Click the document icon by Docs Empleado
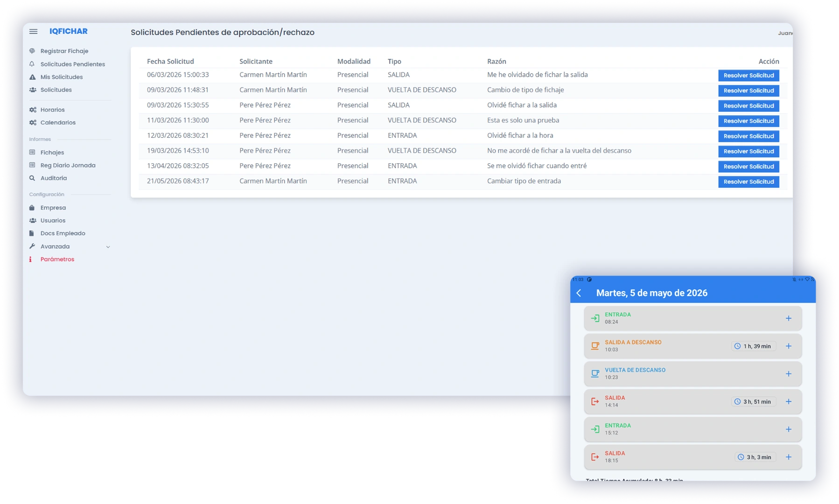This screenshot has height=504, width=839. point(32,233)
